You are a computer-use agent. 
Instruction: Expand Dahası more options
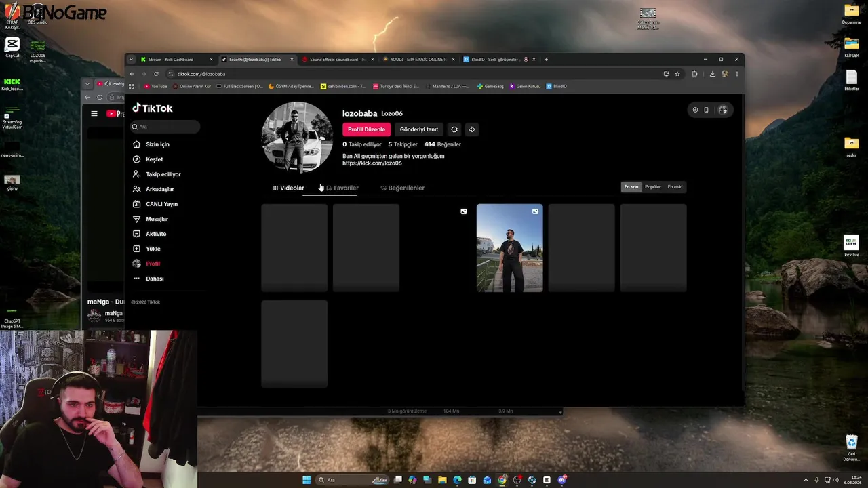(149, 279)
